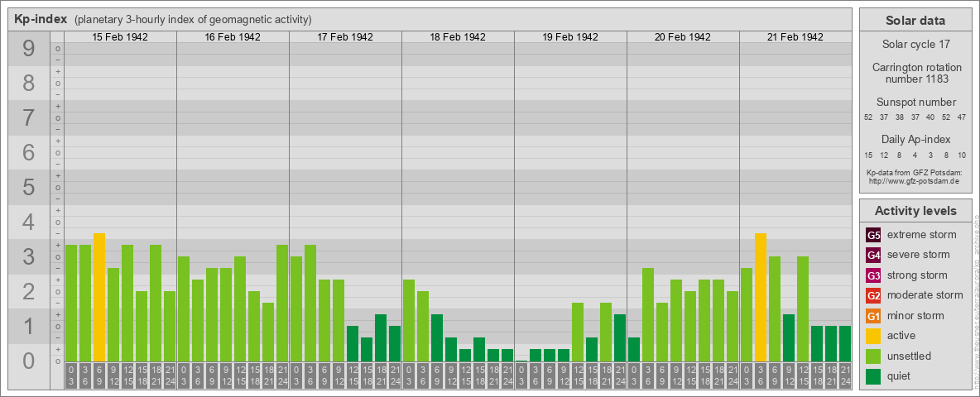Click the large 9 on the Kp scale

(28, 49)
